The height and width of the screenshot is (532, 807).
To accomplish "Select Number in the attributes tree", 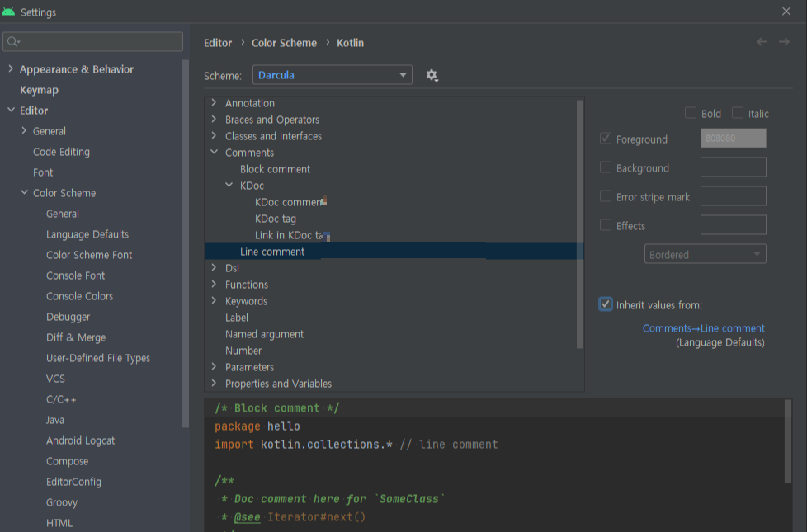I will [243, 351].
